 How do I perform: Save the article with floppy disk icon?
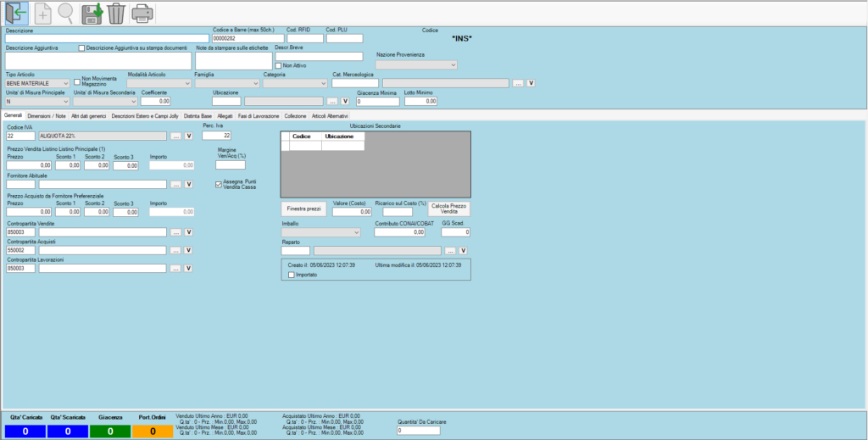tap(92, 14)
